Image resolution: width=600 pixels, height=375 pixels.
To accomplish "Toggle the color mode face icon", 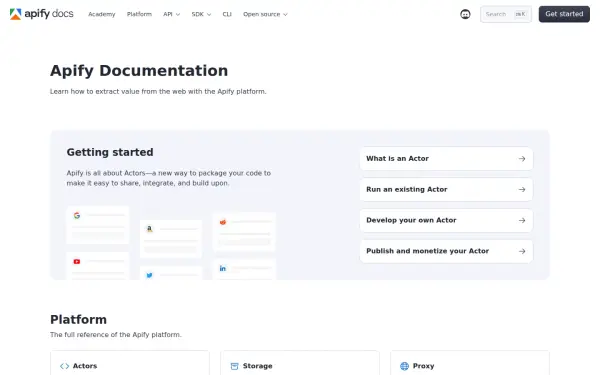I will point(465,14).
